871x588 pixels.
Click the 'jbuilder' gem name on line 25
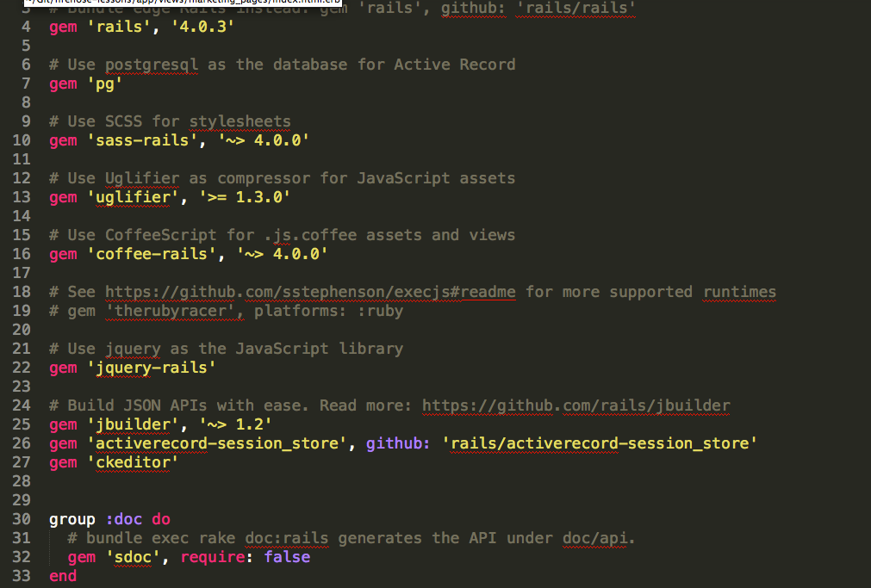(x=133, y=424)
